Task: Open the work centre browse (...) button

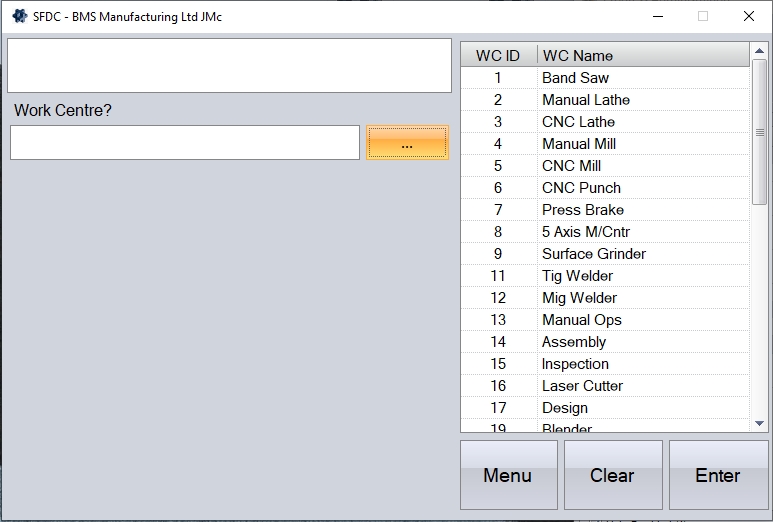Action: [x=407, y=143]
